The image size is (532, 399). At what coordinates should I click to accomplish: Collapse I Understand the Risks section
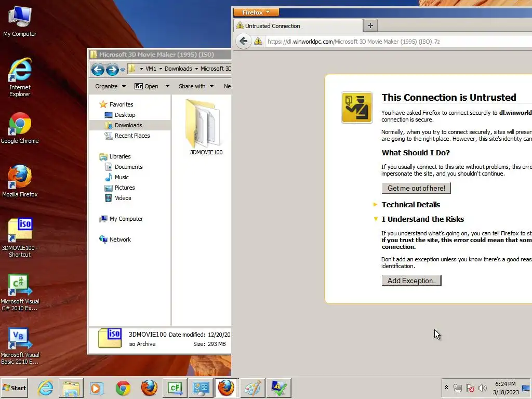pos(422,219)
